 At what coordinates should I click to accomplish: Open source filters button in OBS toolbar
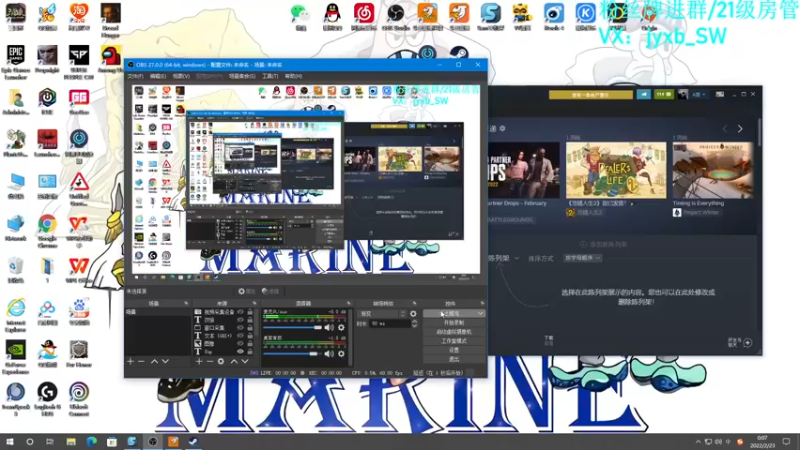[270, 291]
